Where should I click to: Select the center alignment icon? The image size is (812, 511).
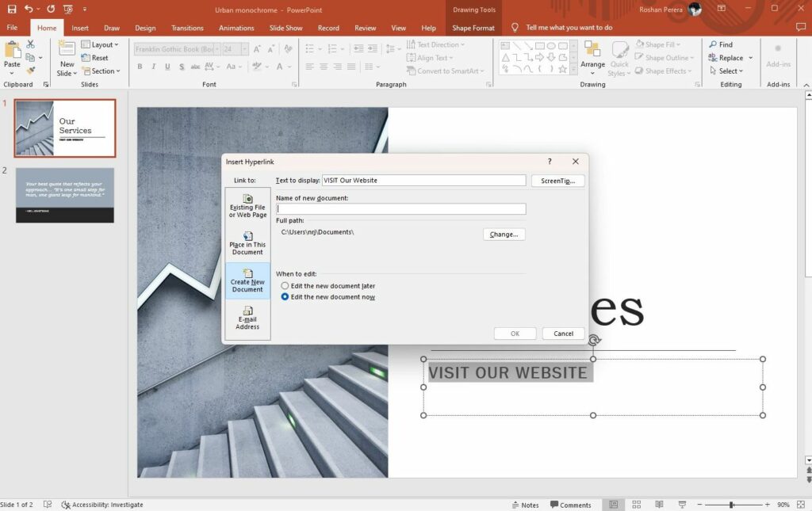[324, 67]
